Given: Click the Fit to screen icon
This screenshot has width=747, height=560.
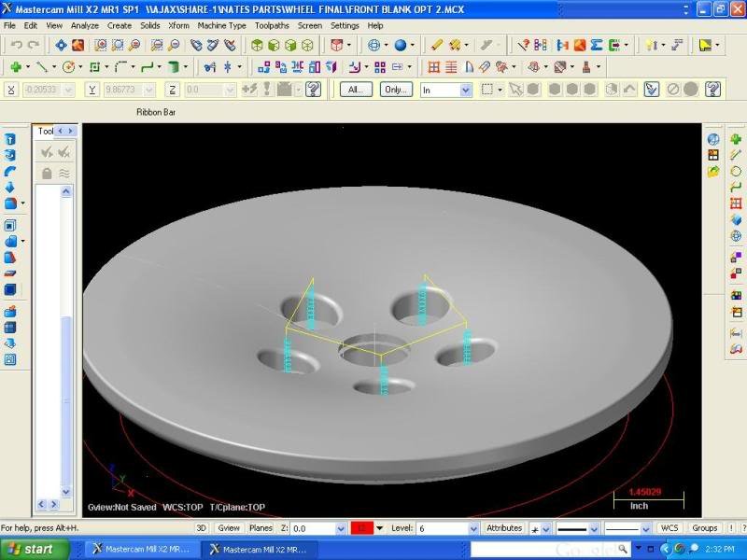Looking at the screenshot, I should [x=117, y=45].
